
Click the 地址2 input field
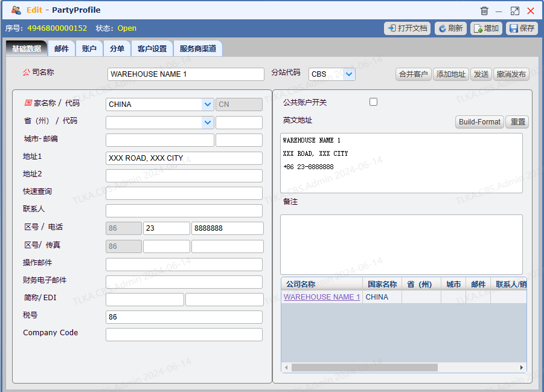click(x=184, y=176)
